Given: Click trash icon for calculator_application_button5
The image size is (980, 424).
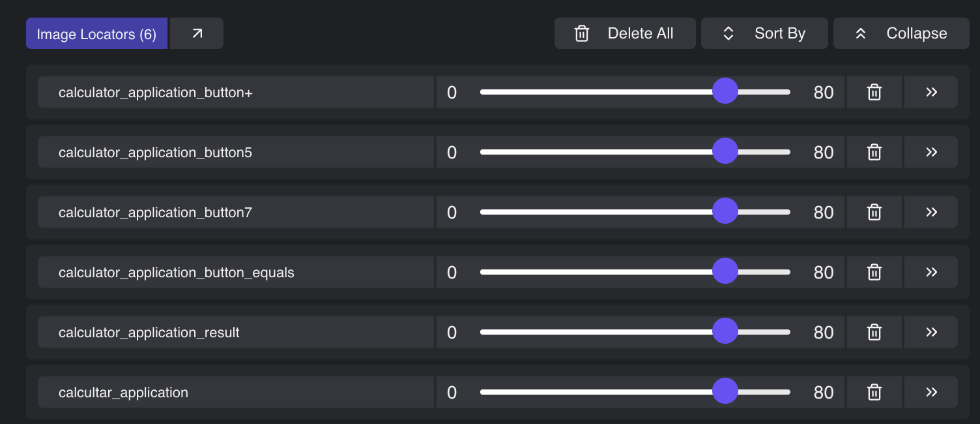Looking at the screenshot, I should [x=874, y=152].
